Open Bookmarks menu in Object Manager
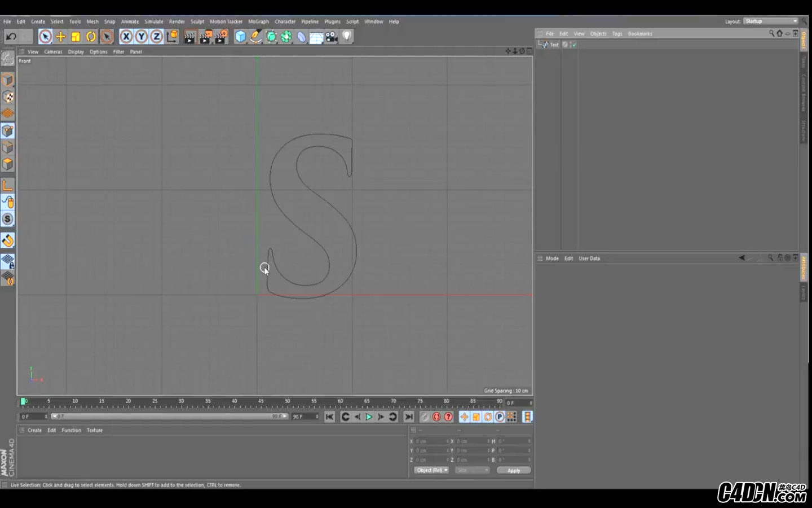 pos(640,34)
